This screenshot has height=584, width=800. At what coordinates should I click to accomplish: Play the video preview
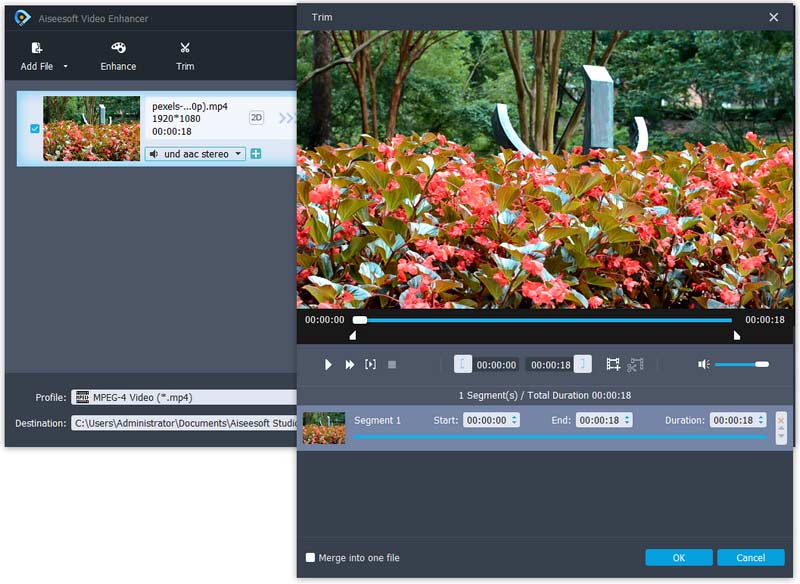[x=328, y=365]
